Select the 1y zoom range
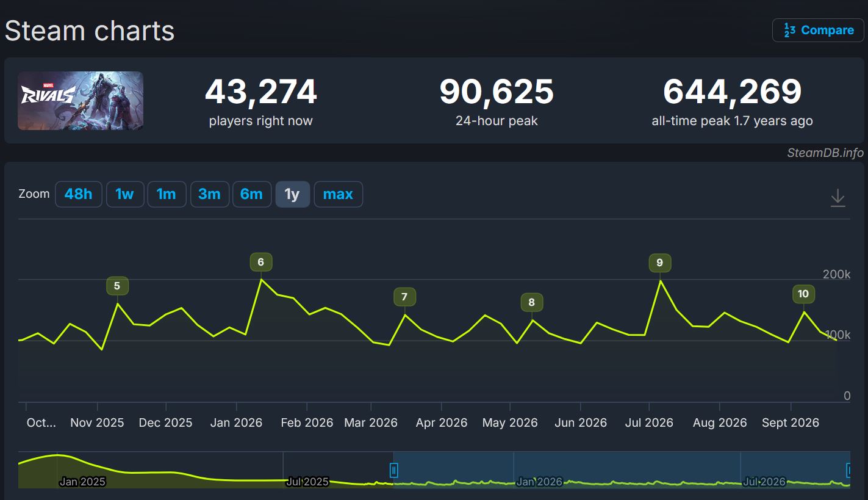Viewport: 868px width, 500px height. click(x=292, y=194)
